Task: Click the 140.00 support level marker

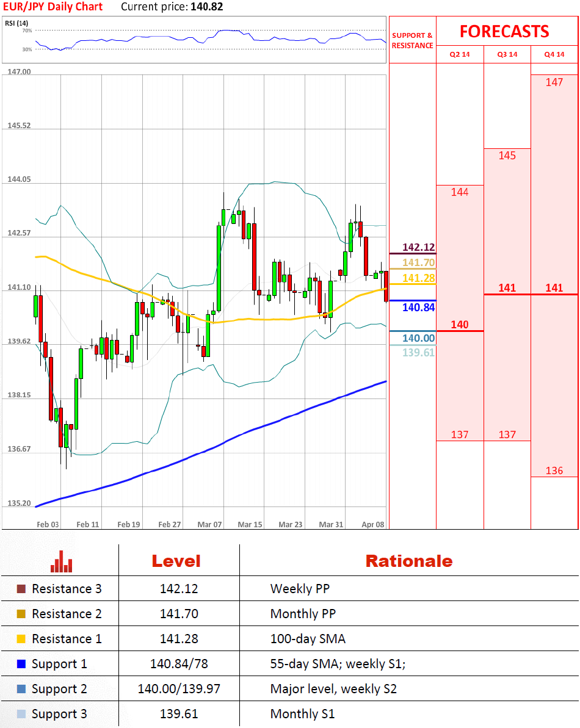Action: [x=418, y=338]
